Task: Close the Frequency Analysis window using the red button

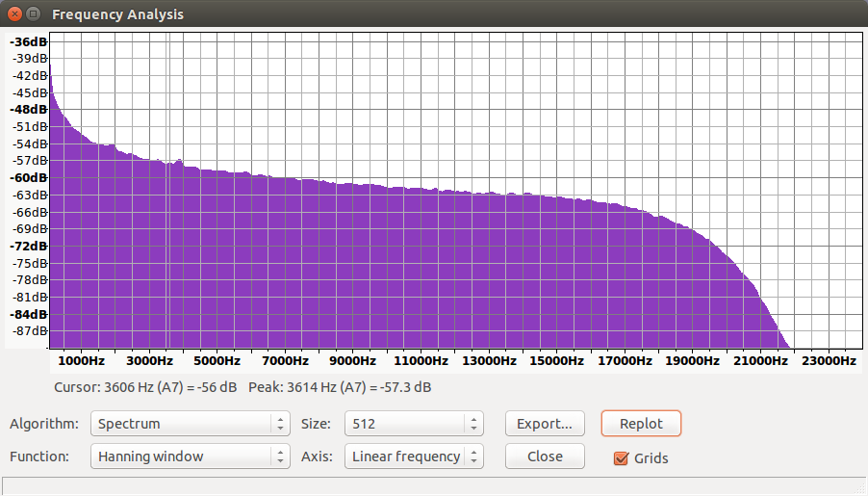Action: [14, 13]
